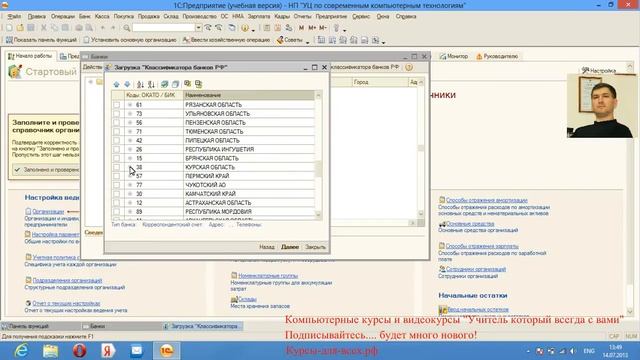The image size is (640, 360).
Task: Open the Yandex browser from the taskbar
Action: (x=108, y=351)
